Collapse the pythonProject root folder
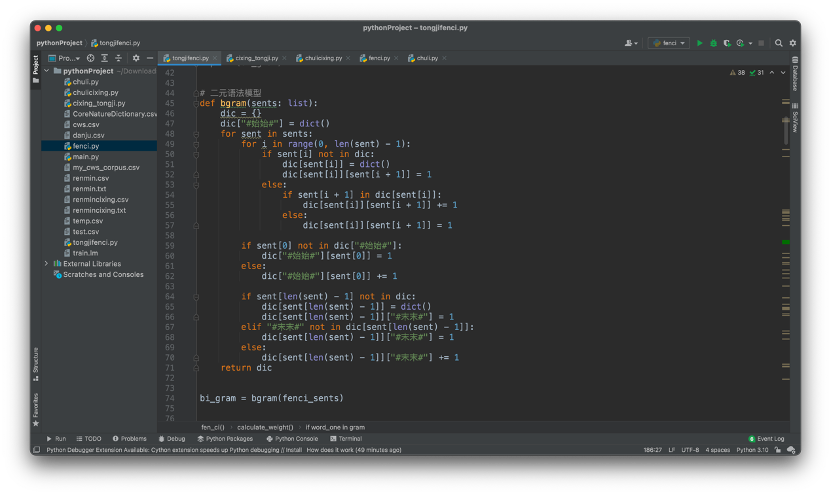The width and height of the screenshot is (832, 496). [x=47, y=71]
